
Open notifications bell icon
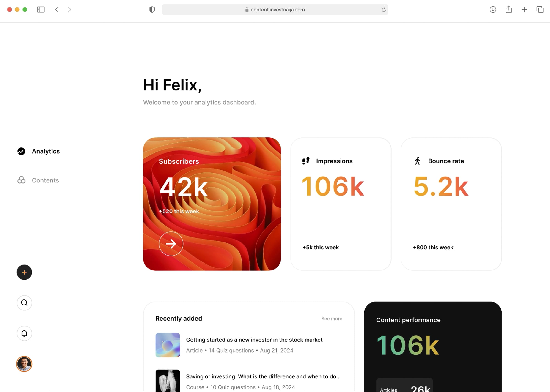click(24, 333)
